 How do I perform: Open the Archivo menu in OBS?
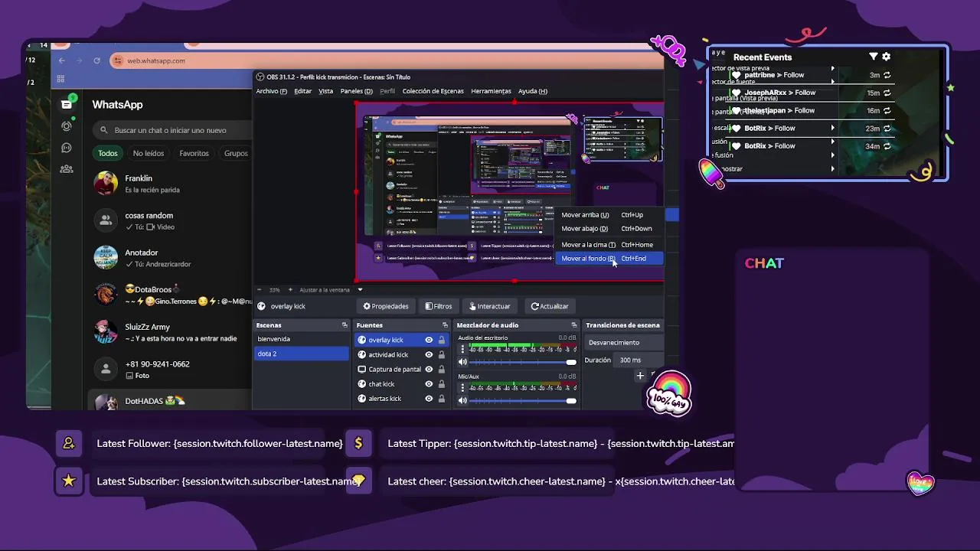(x=272, y=91)
